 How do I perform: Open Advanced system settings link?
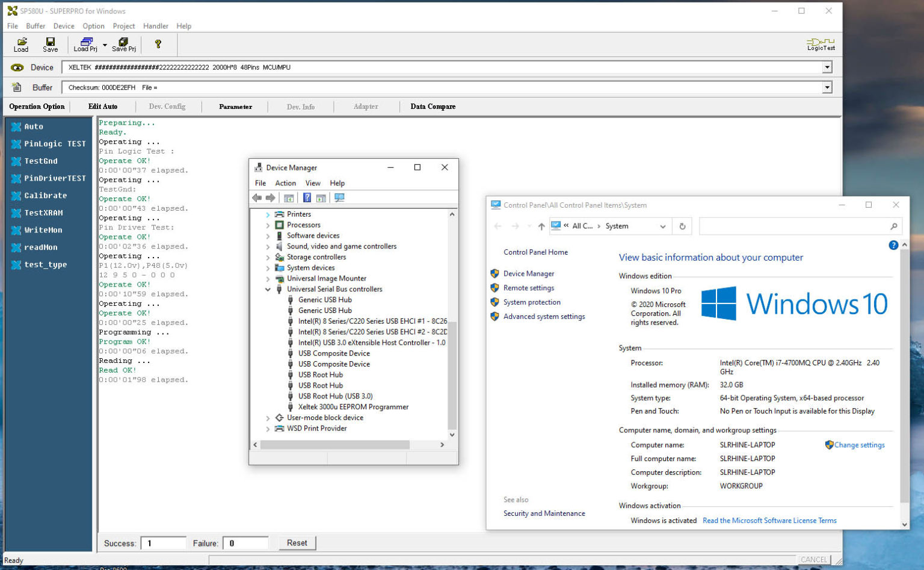click(544, 317)
